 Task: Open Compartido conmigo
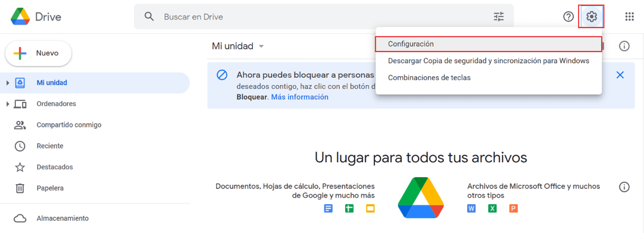[x=95, y=125]
